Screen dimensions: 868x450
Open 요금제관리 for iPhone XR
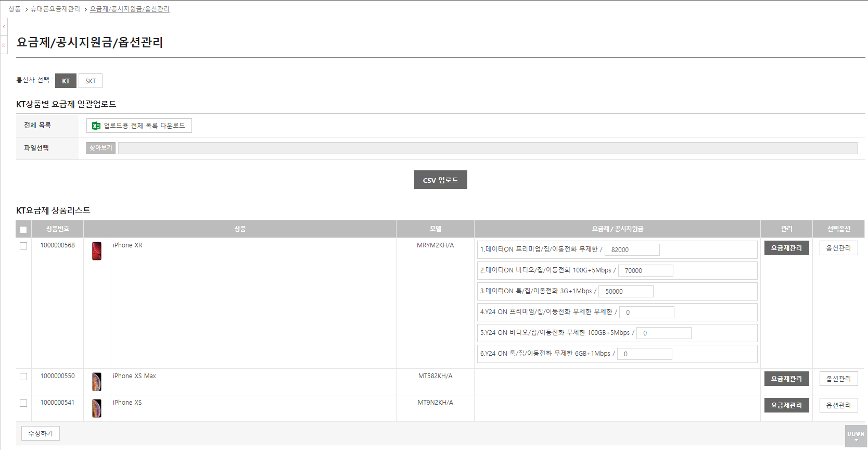(786, 248)
